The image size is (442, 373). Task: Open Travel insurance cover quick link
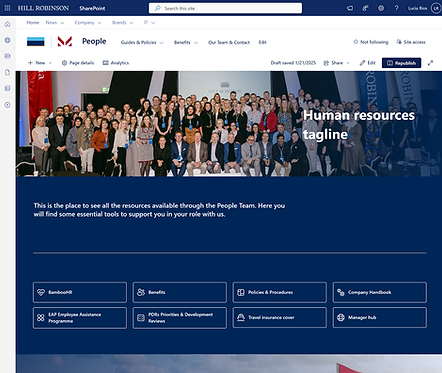coord(280,318)
